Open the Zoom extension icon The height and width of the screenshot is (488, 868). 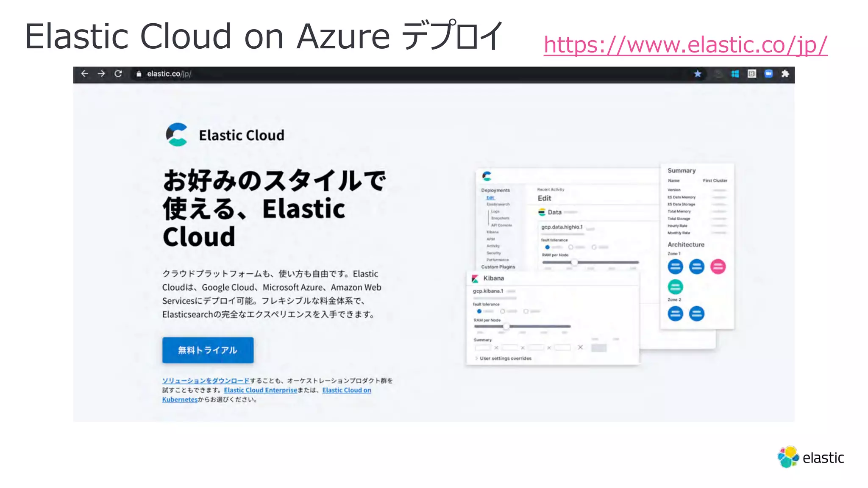[x=768, y=74]
